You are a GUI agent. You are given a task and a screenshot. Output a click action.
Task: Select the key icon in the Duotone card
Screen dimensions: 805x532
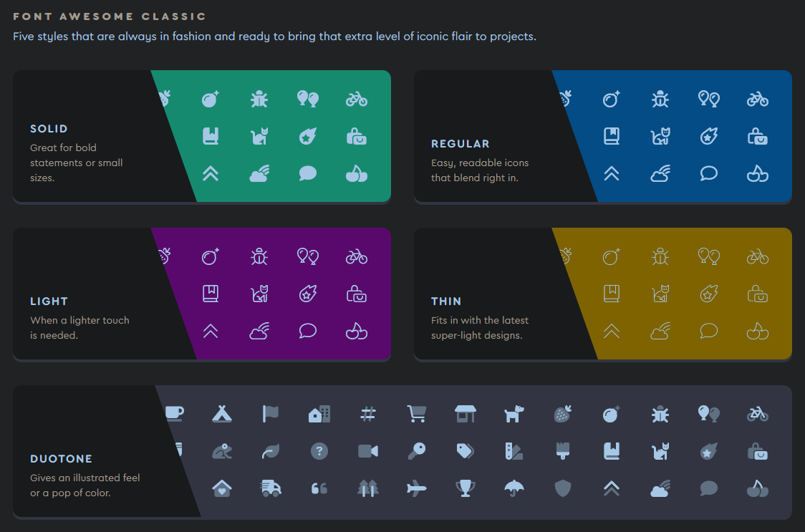pos(417,450)
